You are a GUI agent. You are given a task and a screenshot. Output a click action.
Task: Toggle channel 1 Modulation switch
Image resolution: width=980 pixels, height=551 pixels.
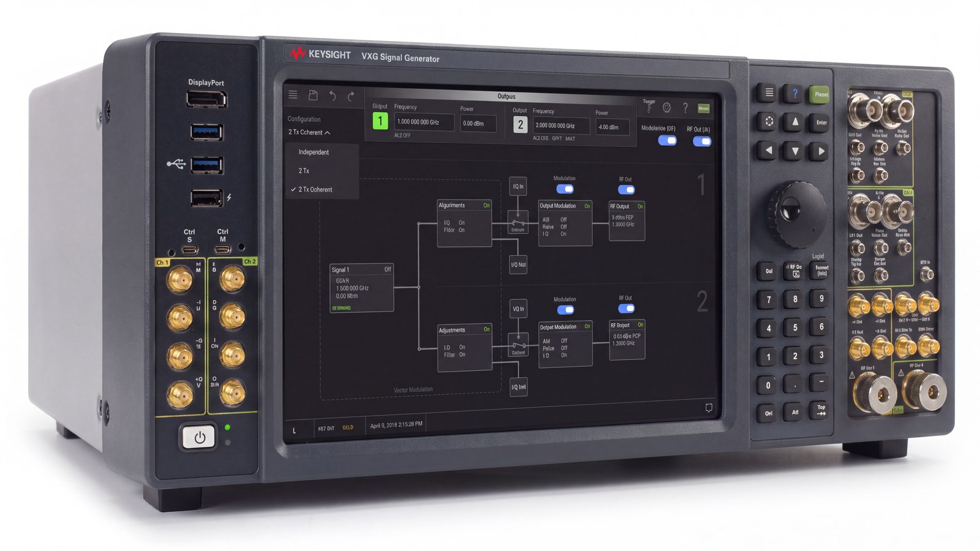[565, 189]
